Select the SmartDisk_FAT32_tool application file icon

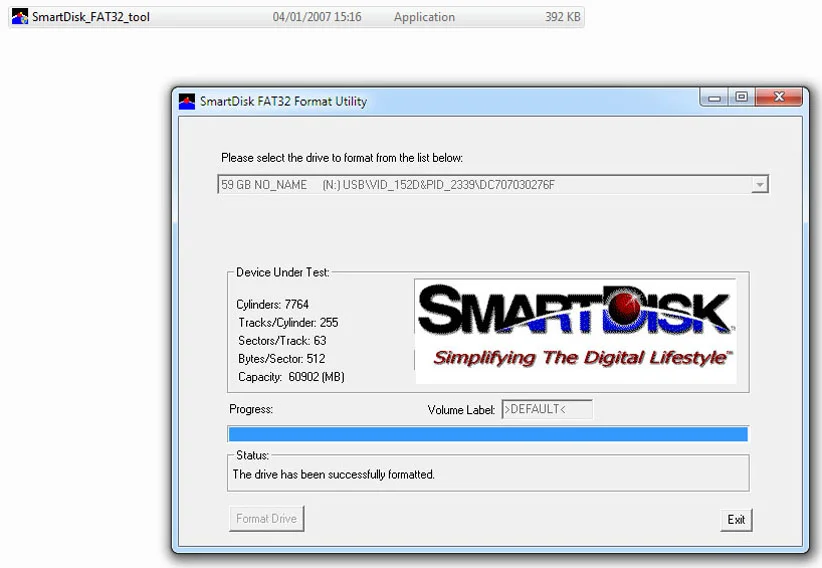click(x=20, y=17)
